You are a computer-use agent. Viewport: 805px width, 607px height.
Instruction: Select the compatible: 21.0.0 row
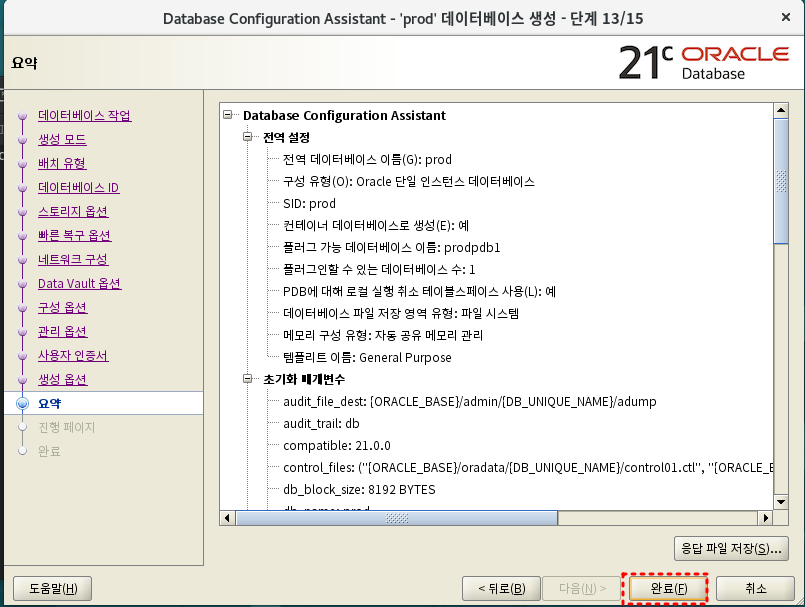pyautogui.click(x=337, y=446)
